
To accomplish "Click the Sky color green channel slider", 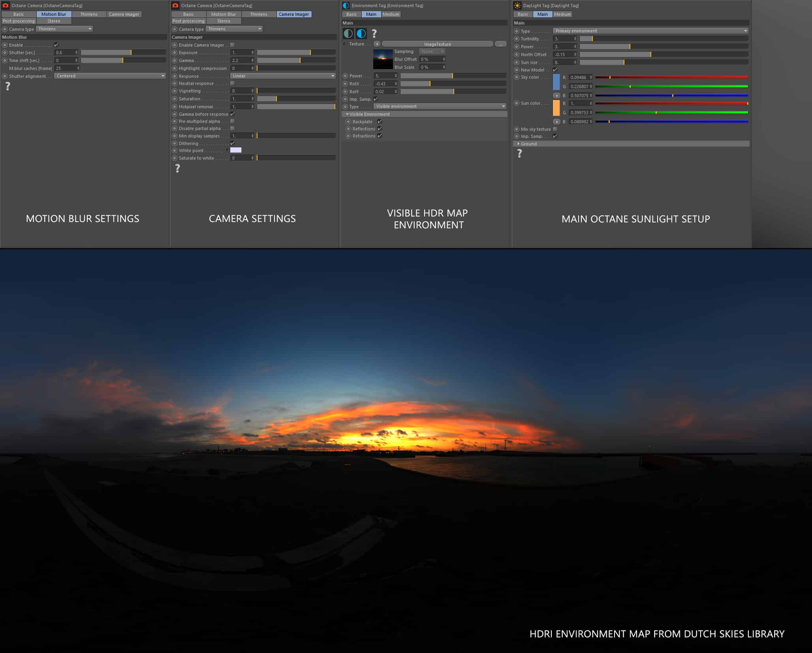I will point(672,86).
